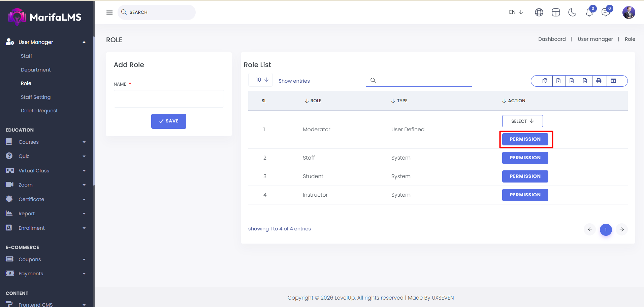The height and width of the screenshot is (307, 644).
Task: Go to Staff Setting in sidebar
Action: click(x=36, y=97)
